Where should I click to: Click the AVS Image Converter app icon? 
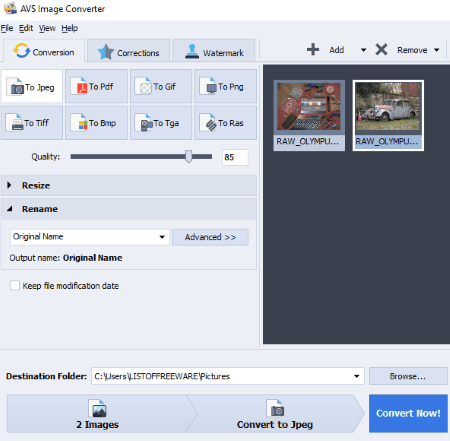(10, 8)
